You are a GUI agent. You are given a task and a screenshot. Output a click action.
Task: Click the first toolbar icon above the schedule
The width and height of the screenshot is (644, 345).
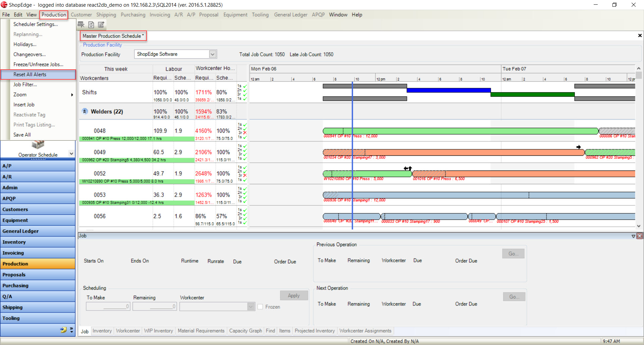(81, 24)
